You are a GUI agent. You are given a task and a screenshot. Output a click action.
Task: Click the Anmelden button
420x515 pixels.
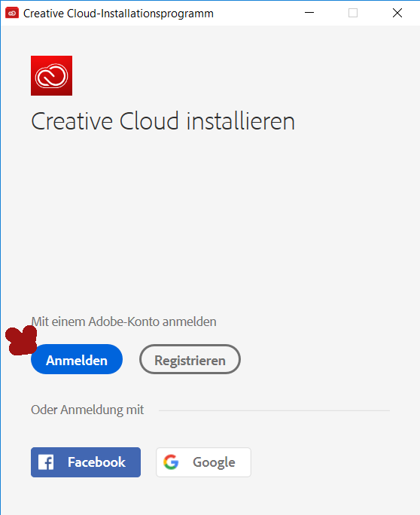[x=77, y=359]
